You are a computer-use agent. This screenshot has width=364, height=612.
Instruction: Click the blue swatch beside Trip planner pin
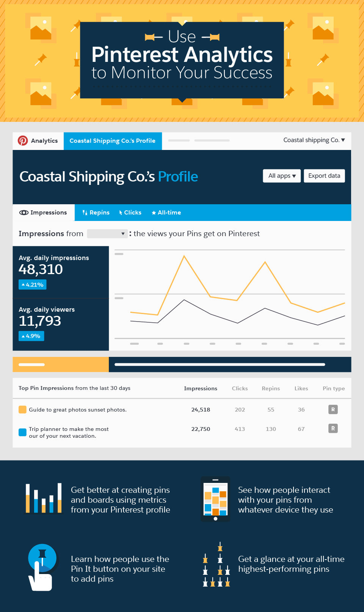coord(22,432)
